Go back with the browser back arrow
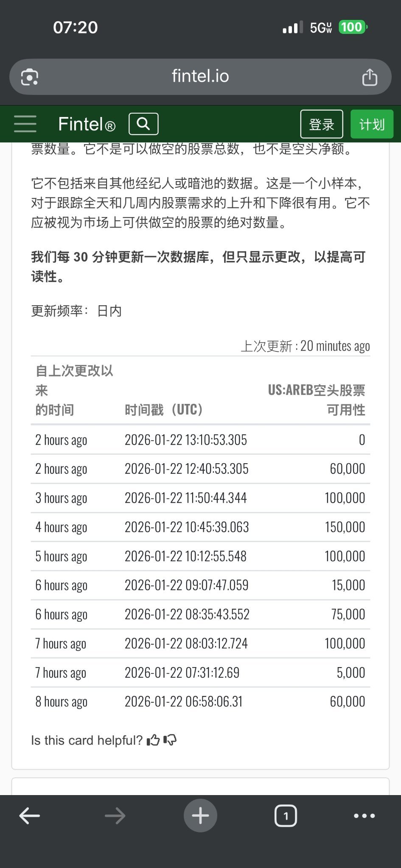Viewport: 401px width, 868px height. pos(30,815)
